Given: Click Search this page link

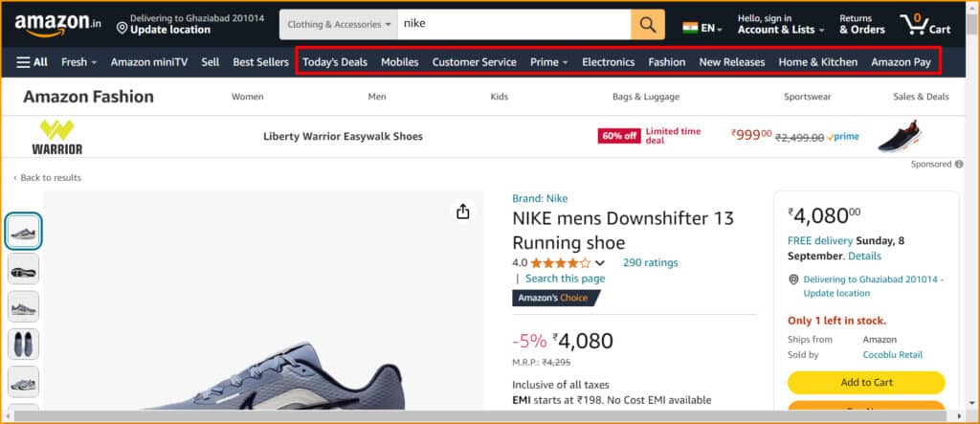Looking at the screenshot, I should 565,279.
